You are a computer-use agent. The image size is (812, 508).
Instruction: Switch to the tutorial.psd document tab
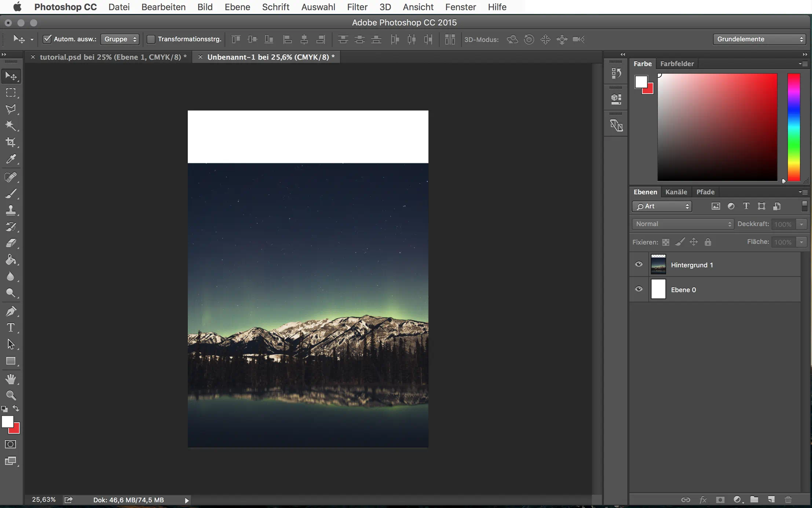pyautogui.click(x=113, y=57)
